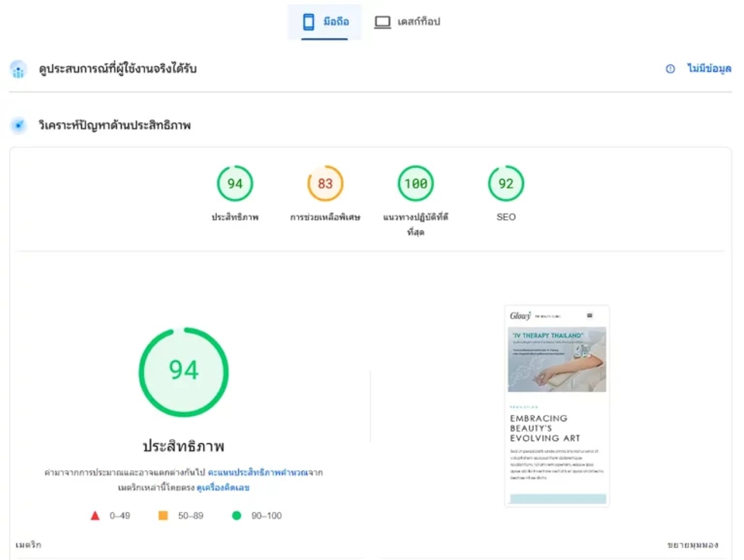Click the green circle 90–100 legend icon
This screenshot has width=744, height=560.
(x=236, y=515)
